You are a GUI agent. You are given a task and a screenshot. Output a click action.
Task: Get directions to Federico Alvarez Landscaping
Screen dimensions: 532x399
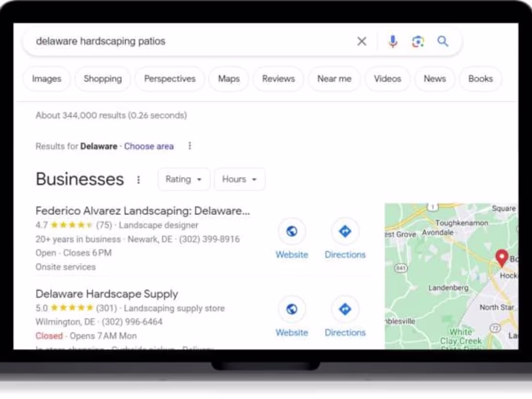(x=345, y=231)
